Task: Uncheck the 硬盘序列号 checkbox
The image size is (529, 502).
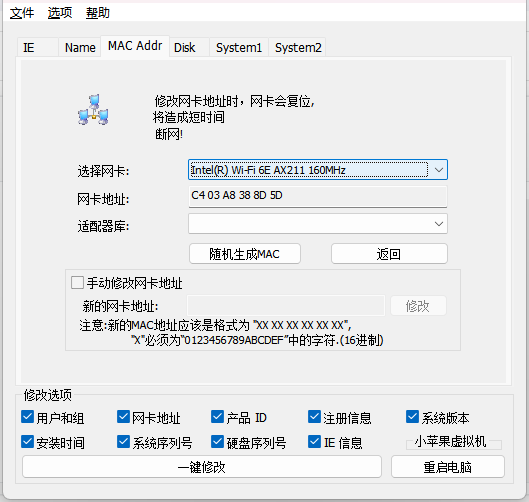Action: 217,442
